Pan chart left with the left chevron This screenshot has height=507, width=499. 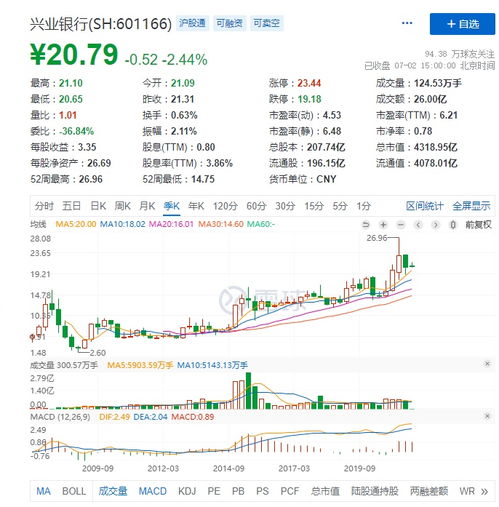click(x=418, y=225)
